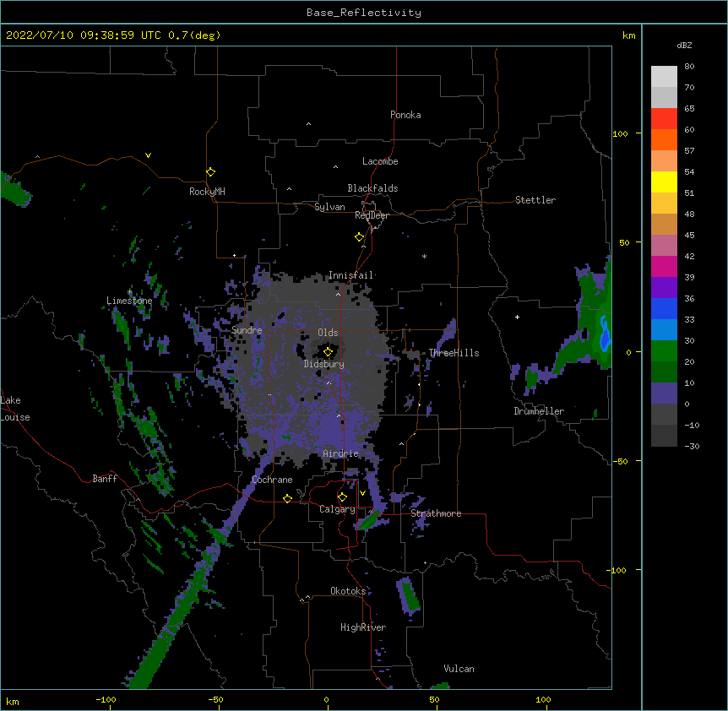Click the yellow 54 dBZ legend color
Screen dimensions: 728x711
click(664, 182)
